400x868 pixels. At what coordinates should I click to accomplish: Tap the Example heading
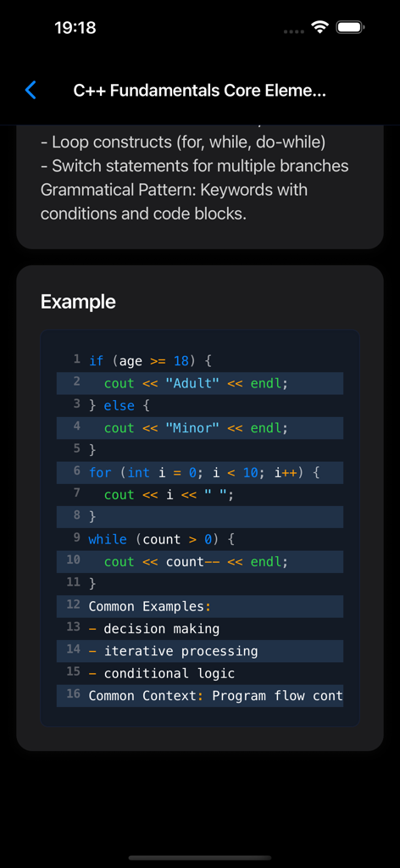pos(78,302)
